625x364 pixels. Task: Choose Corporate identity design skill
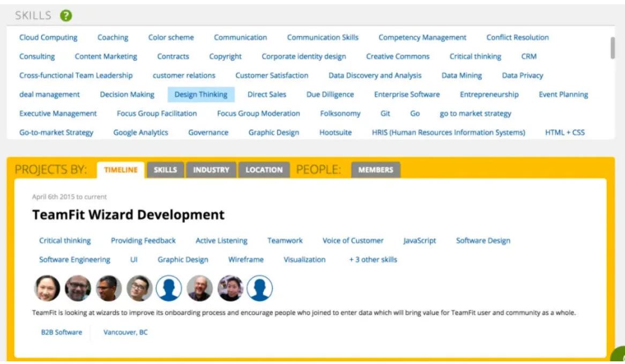click(304, 57)
